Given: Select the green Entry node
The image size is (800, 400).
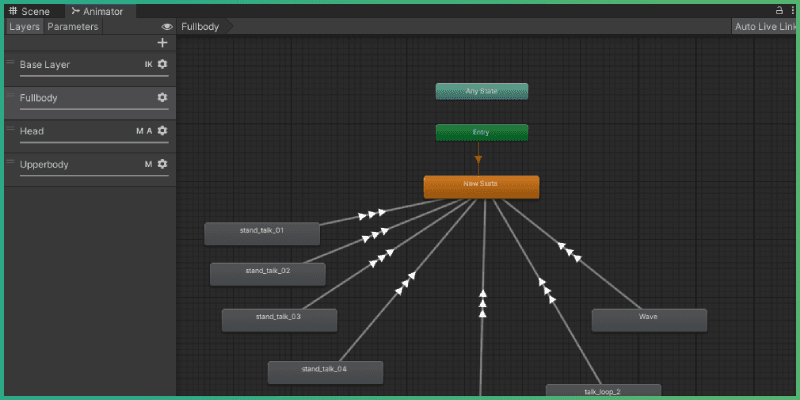Looking at the screenshot, I should pos(481,132).
